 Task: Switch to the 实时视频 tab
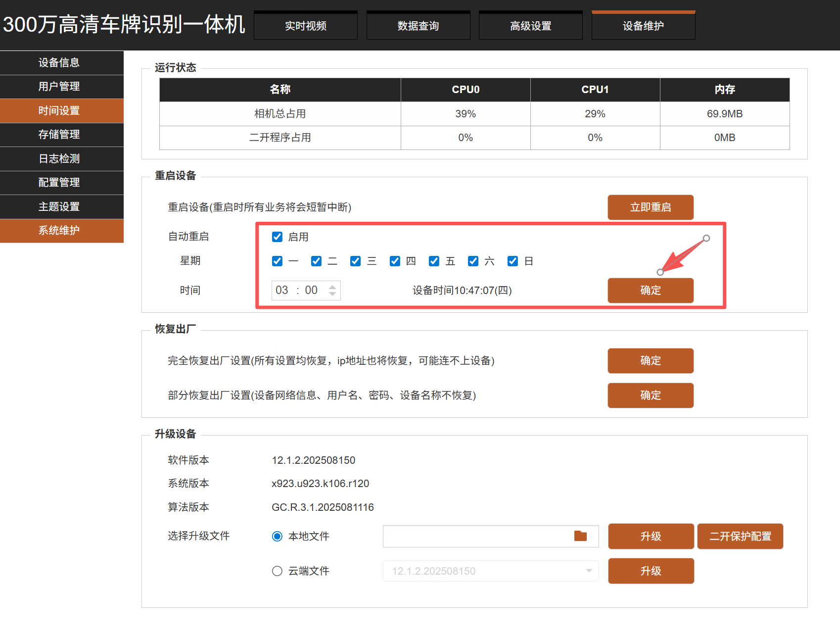coord(306,26)
